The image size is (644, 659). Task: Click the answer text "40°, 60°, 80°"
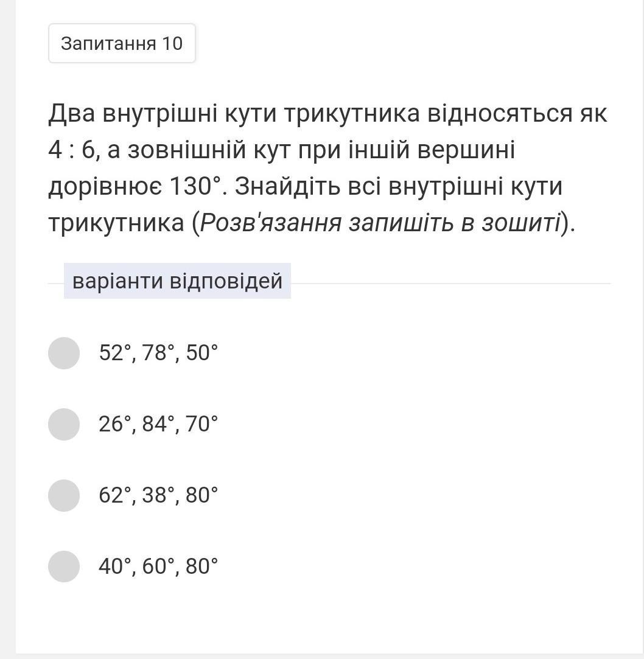[158, 567]
